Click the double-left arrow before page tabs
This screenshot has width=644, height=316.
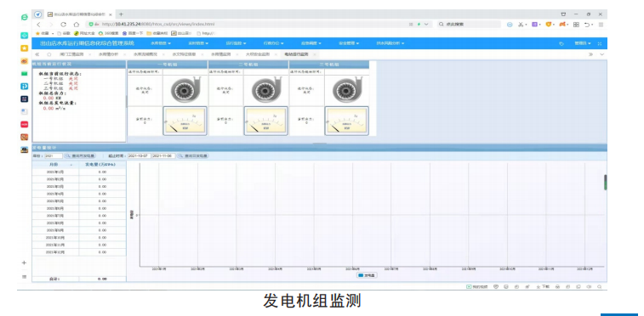click(37, 54)
